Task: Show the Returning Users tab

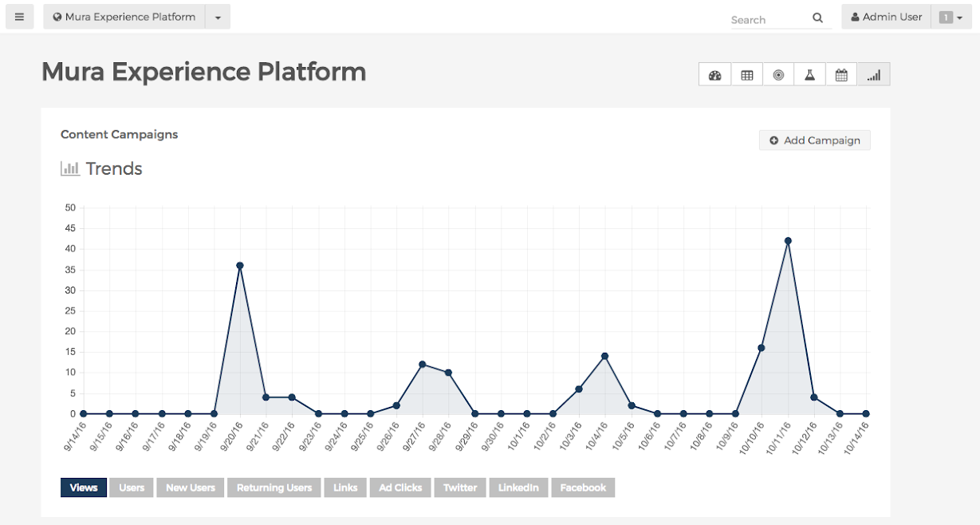Action: (274, 487)
